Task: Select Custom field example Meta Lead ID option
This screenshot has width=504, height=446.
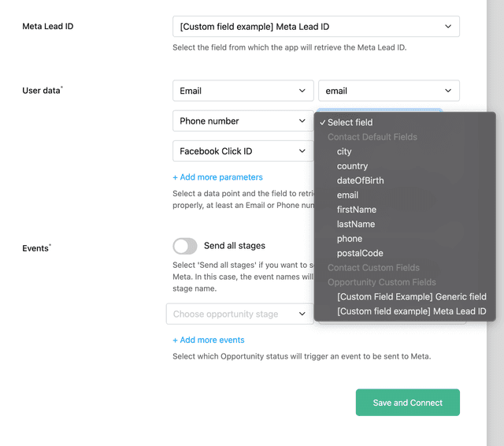Action: tap(411, 312)
